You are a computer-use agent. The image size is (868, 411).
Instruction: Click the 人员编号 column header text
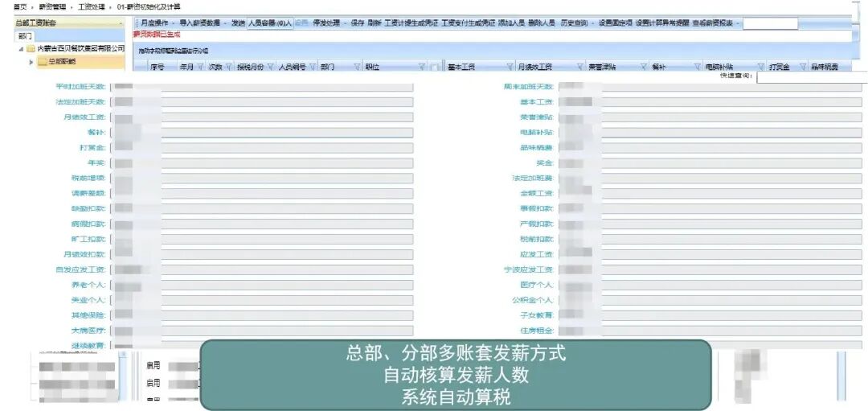point(292,67)
